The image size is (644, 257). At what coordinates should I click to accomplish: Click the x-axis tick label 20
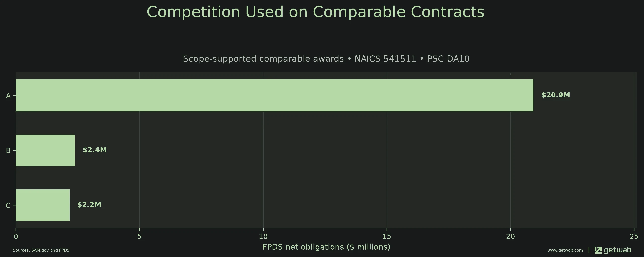[x=510, y=237]
